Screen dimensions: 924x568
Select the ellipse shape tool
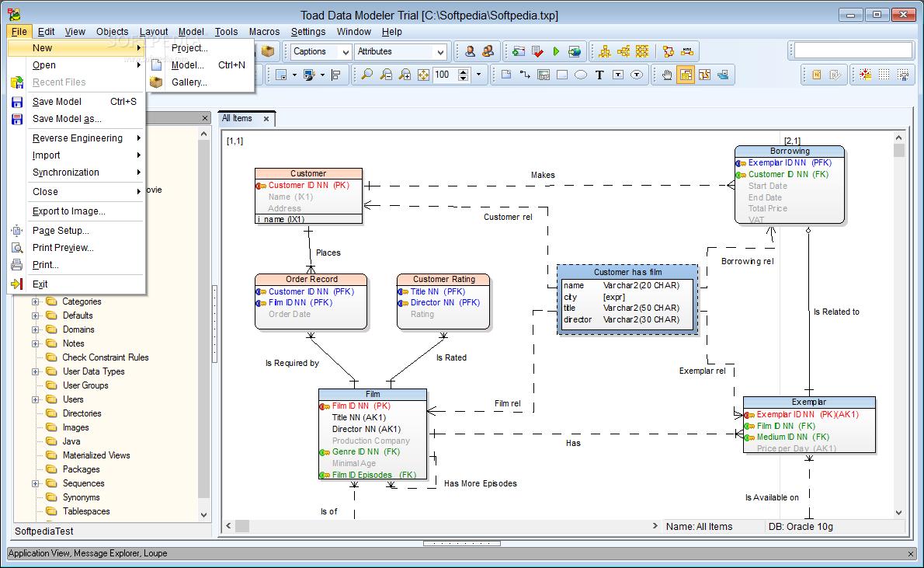pos(581,75)
